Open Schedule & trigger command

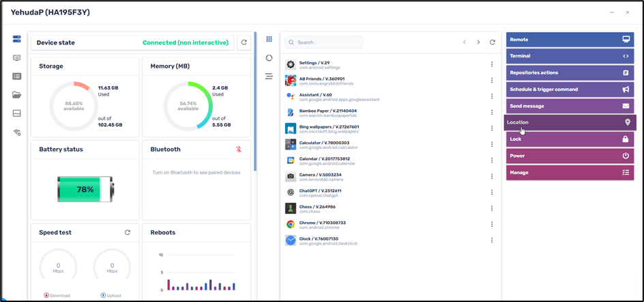click(x=570, y=90)
